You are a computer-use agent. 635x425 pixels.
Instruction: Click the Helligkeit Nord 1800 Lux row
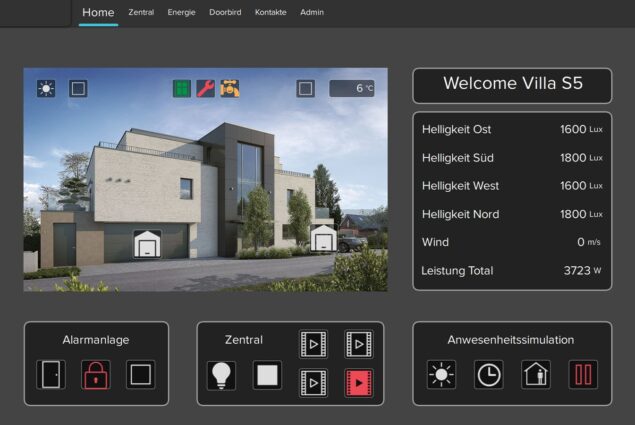(x=512, y=214)
